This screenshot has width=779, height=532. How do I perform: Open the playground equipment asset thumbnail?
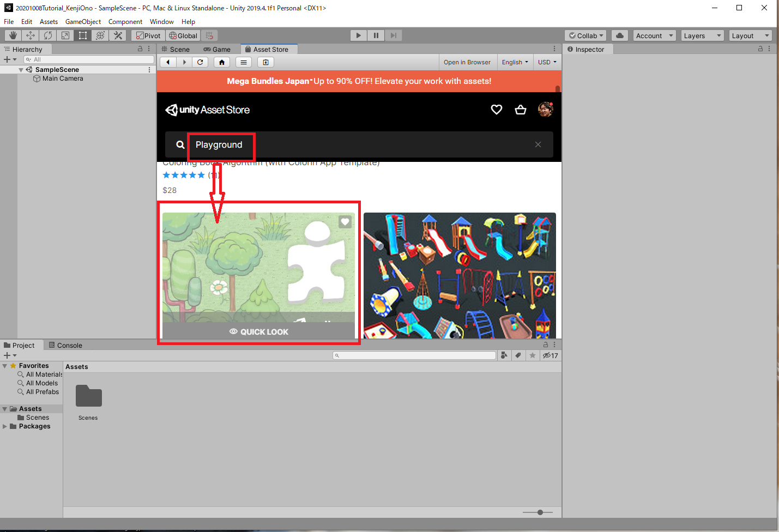pyautogui.click(x=460, y=275)
